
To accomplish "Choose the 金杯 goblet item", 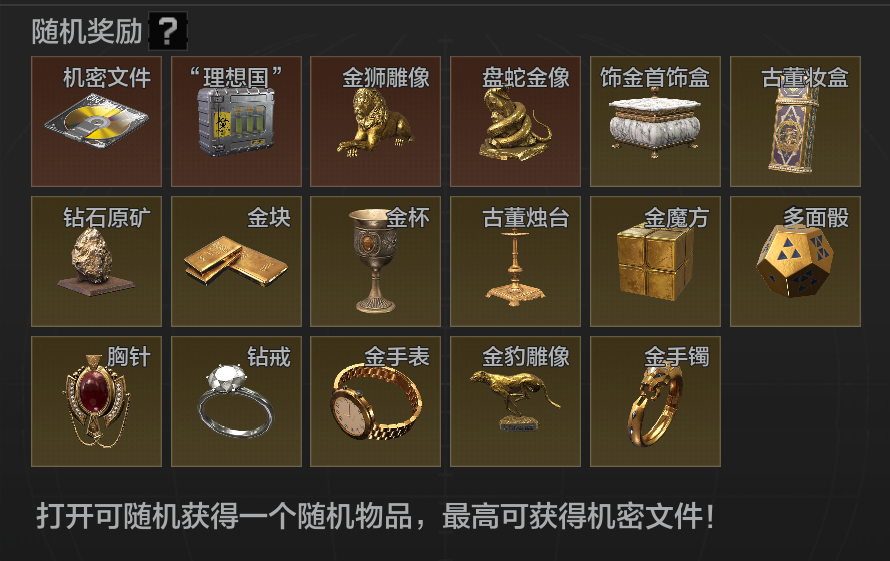I will tap(376, 261).
